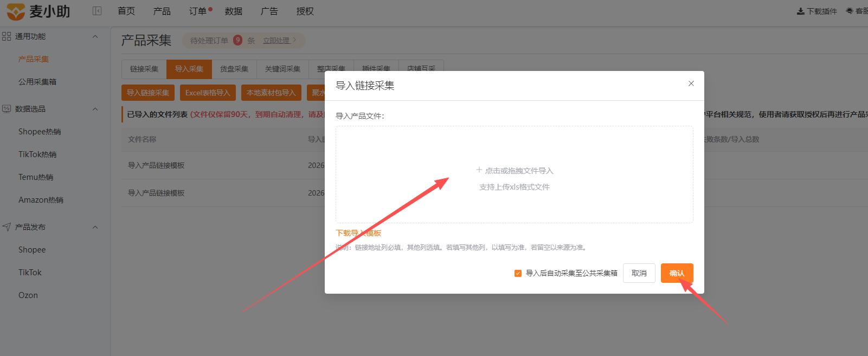Click the 确认 button
Image resolution: width=868 pixels, height=356 pixels.
pos(677,273)
